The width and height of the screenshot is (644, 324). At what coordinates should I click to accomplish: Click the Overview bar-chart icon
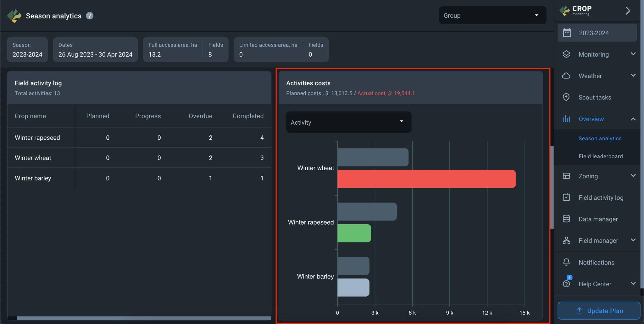(x=566, y=119)
